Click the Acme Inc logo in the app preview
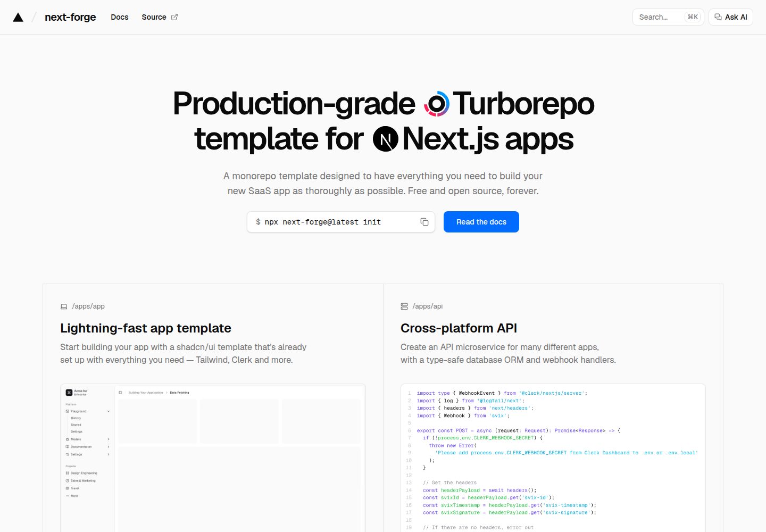Screen dimensions: 766x532 tap(69, 393)
